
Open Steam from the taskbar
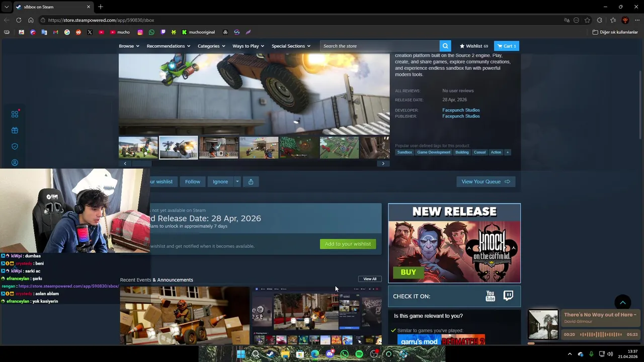point(270,354)
